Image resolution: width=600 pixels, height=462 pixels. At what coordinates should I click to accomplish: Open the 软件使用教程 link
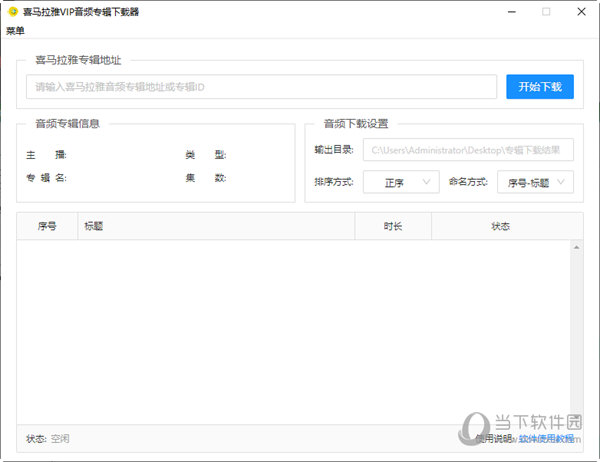click(x=546, y=439)
